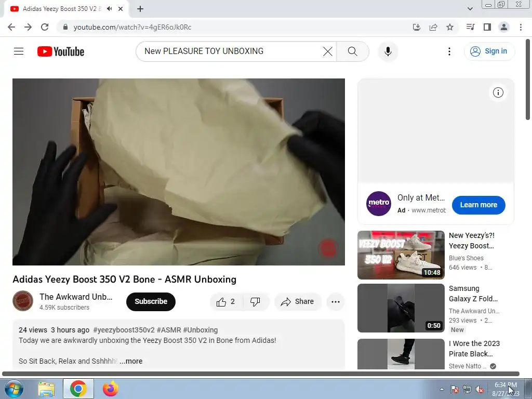Like the video with thumbs up

pyautogui.click(x=227, y=302)
